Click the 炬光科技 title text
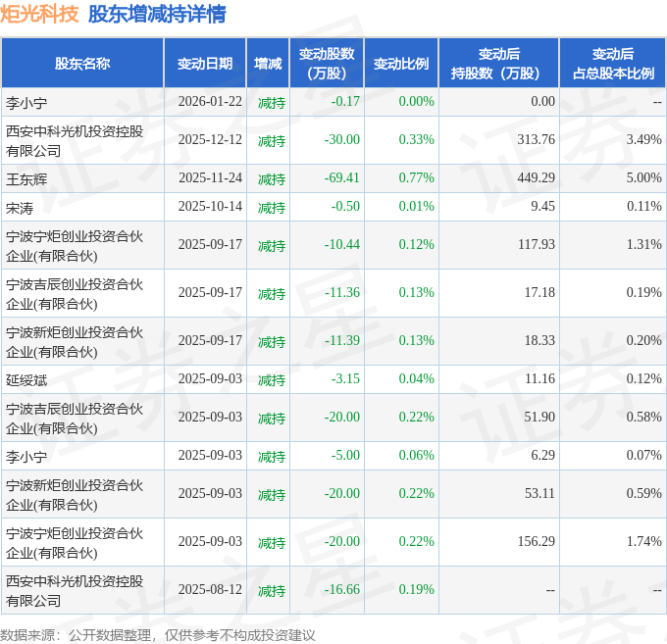The width and height of the screenshot is (667, 644). point(39,14)
